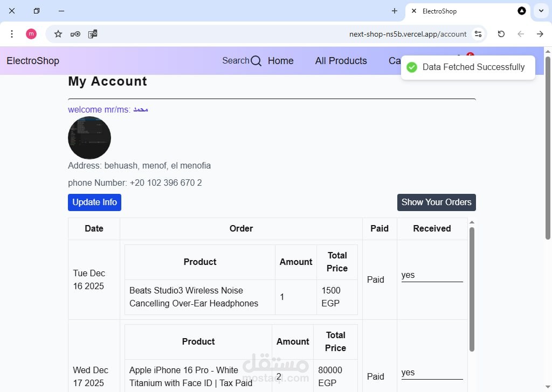Click the Received field for Dec 16 order
Viewport: 552px width, 392px height.
coord(432,275)
